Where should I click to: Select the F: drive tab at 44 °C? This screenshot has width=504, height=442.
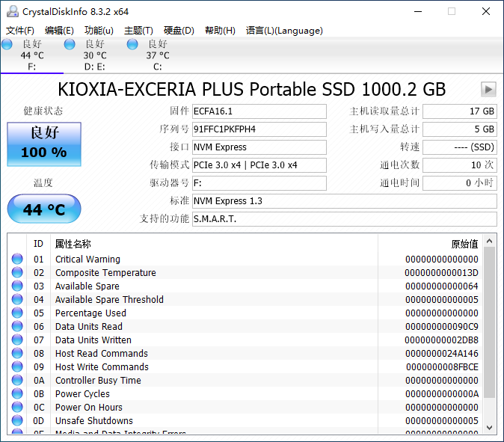coord(32,55)
